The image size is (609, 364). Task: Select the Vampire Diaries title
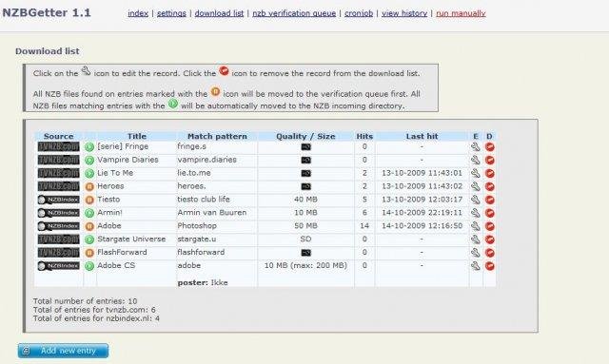tap(128, 160)
